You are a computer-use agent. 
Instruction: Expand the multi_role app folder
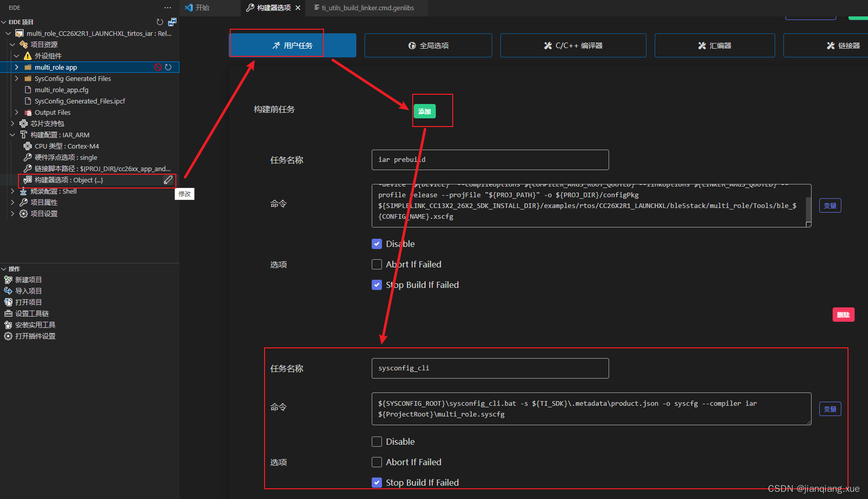16,67
